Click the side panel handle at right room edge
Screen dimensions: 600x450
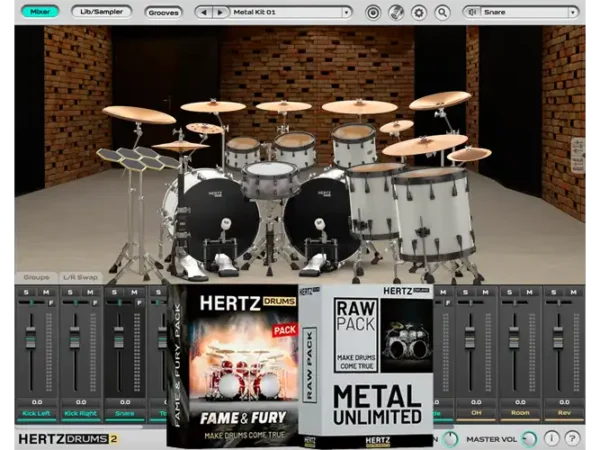pyautogui.click(x=578, y=156)
